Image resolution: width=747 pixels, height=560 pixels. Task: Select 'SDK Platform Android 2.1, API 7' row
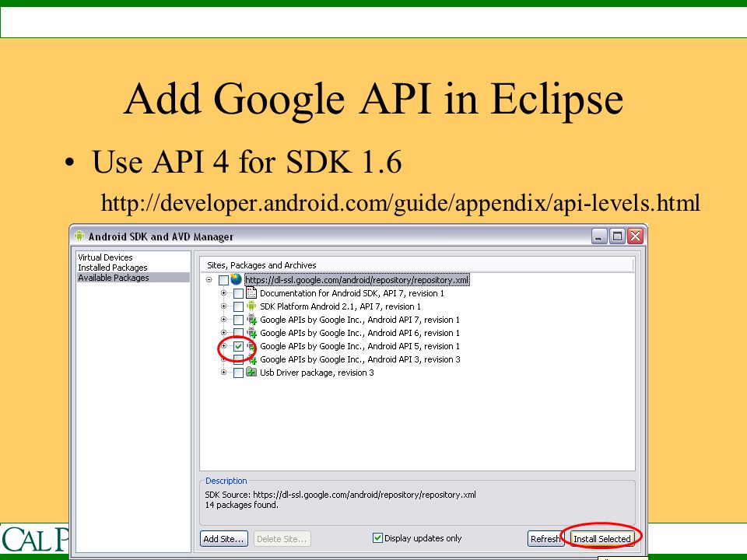pos(340,306)
